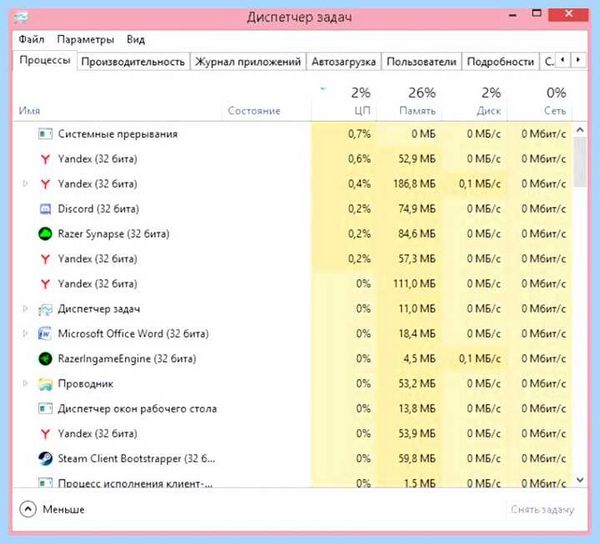Select the Discord (32 бита) row name
The width and height of the screenshot is (600, 544).
pyautogui.click(x=98, y=209)
